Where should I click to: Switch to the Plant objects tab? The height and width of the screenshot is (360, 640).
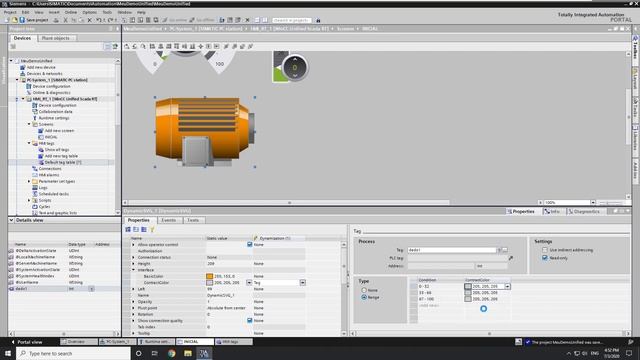pyautogui.click(x=56, y=38)
